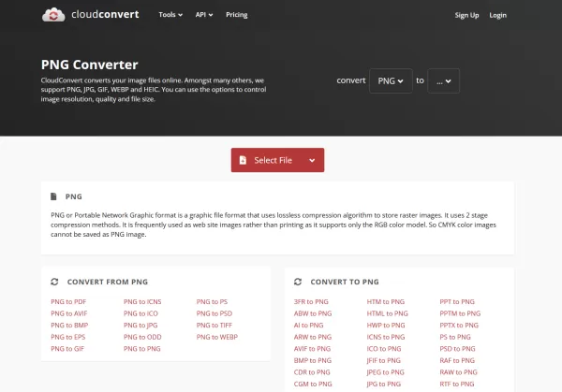Image resolution: width=562 pixels, height=392 pixels.
Task: Open the PNG to WEBP link
Action: (217, 337)
